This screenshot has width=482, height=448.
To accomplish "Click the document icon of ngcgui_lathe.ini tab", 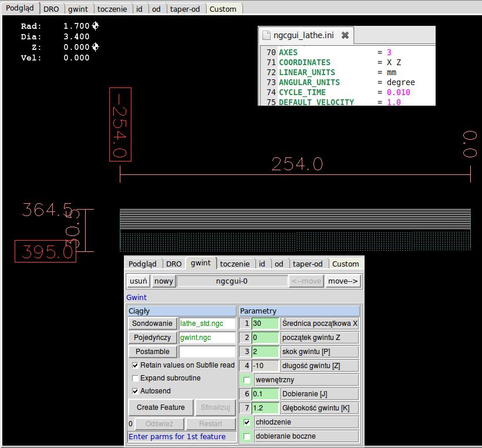I will tap(266, 35).
